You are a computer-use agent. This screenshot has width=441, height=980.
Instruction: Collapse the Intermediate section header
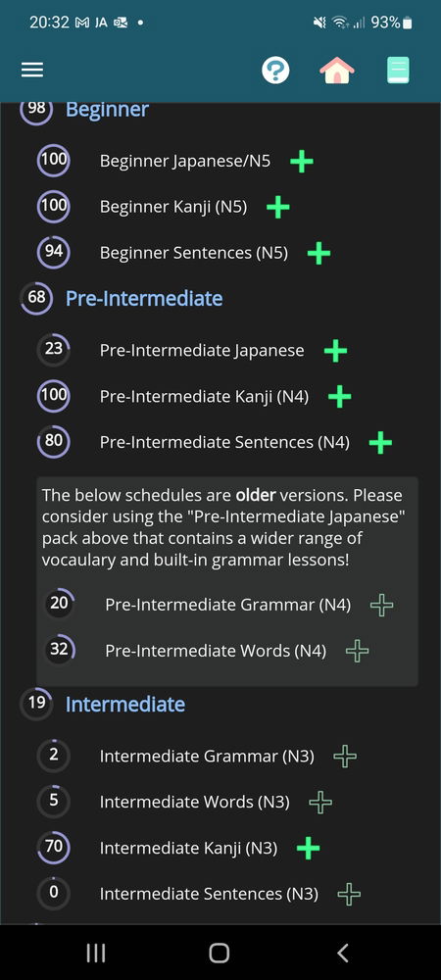click(125, 705)
